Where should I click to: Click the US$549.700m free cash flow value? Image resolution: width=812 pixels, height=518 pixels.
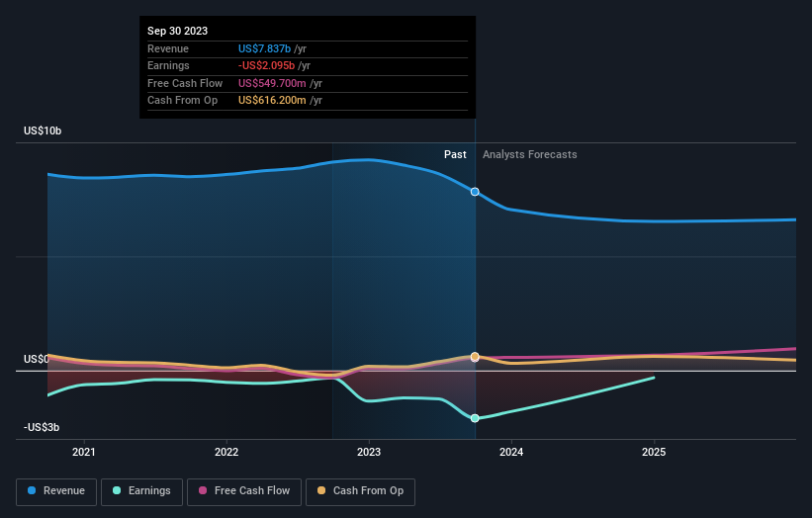point(272,83)
